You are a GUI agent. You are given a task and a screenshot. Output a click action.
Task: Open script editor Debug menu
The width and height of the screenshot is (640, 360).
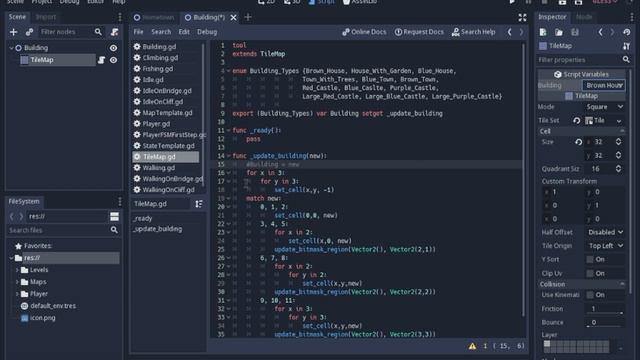coord(207,32)
